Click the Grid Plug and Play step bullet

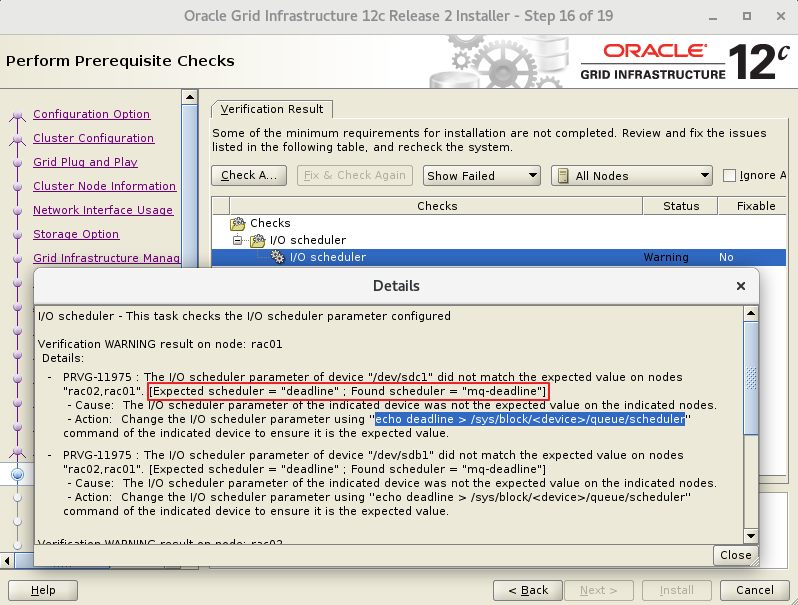(17, 163)
